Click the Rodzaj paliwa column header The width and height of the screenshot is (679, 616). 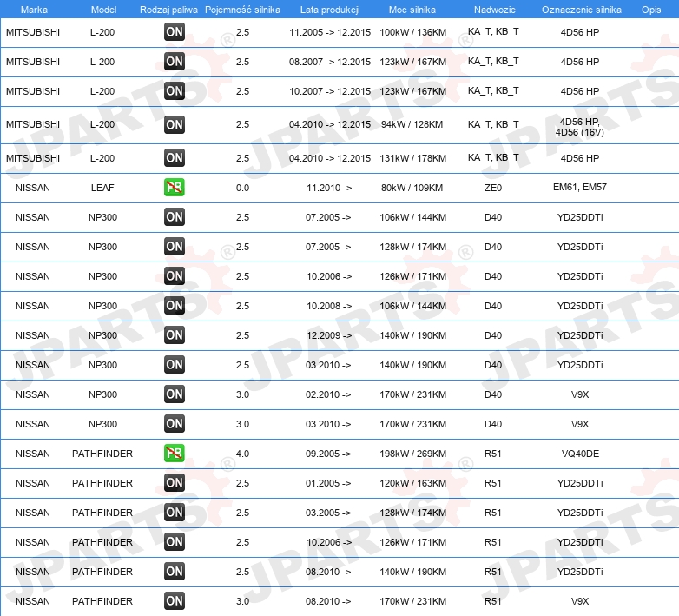tap(168, 10)
